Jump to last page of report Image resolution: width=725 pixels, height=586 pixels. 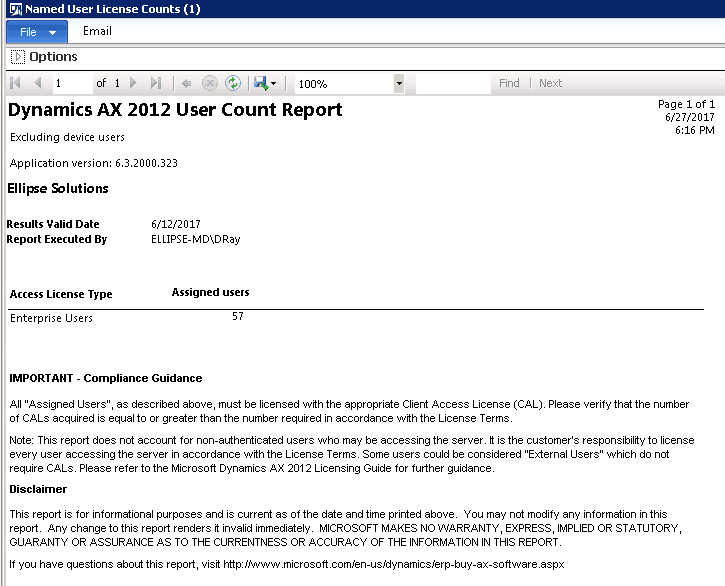[x=156, y=83]
